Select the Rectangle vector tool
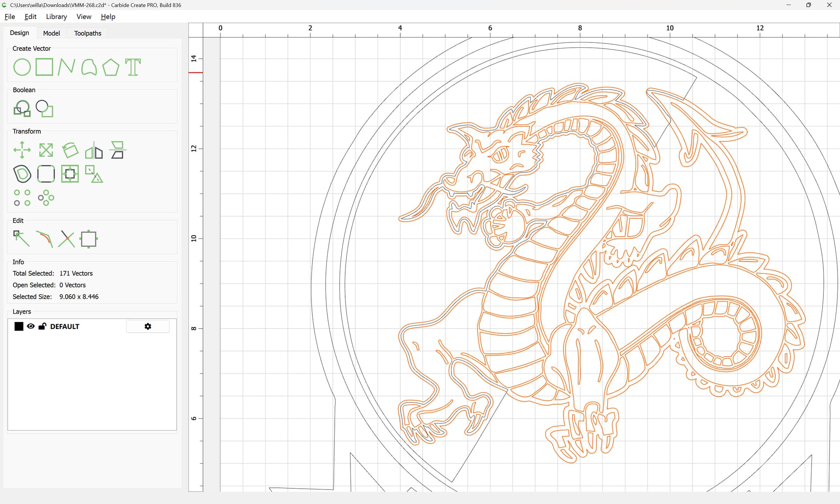This screenshot has height=504, width=840. point(44,67)
